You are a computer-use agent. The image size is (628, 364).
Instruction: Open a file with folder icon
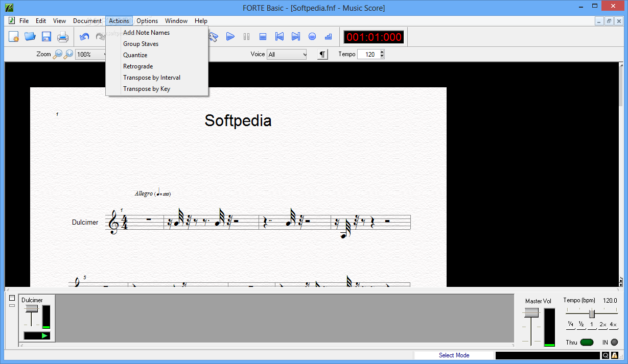coord(30,37)
